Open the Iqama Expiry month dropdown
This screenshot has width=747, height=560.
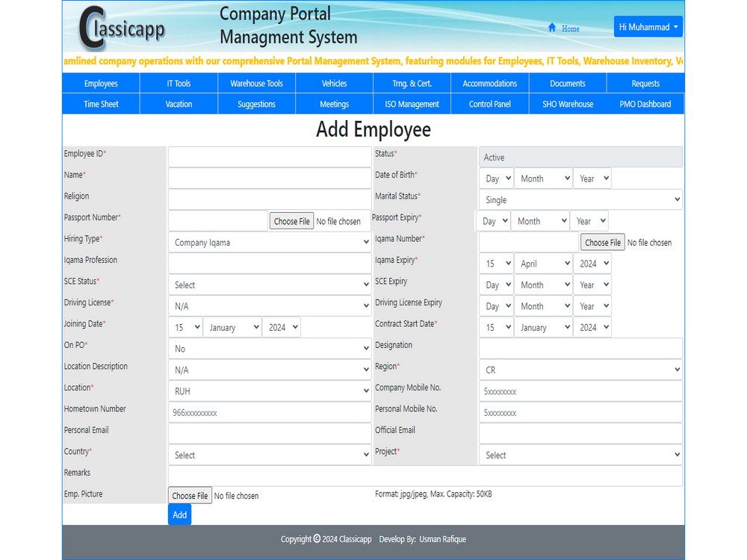point(544,264)
